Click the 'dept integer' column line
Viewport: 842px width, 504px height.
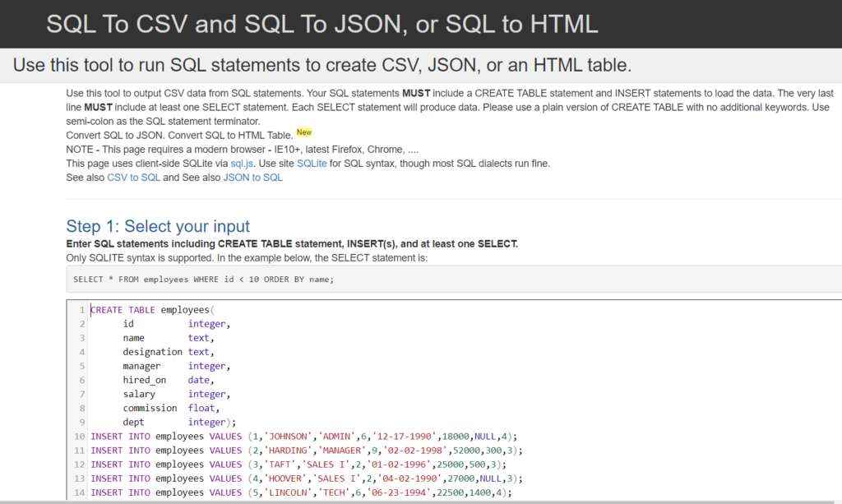click(179, 422)
